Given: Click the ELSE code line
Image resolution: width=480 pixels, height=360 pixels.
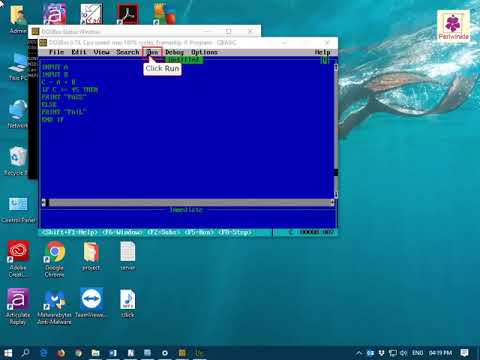Looking at the screenshot, I should (x=49, y=105).
